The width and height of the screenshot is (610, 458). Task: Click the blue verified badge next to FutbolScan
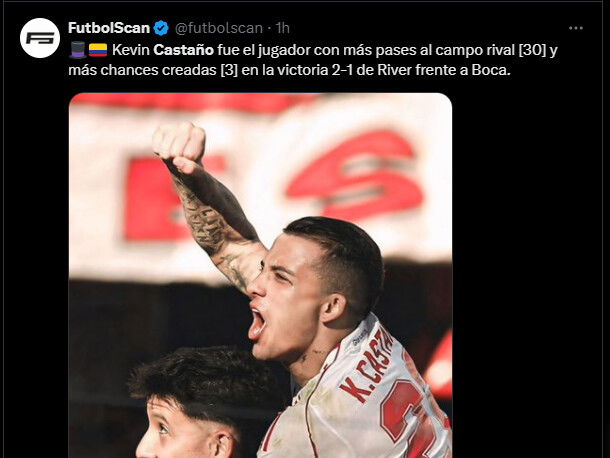(x=161, y=28)
